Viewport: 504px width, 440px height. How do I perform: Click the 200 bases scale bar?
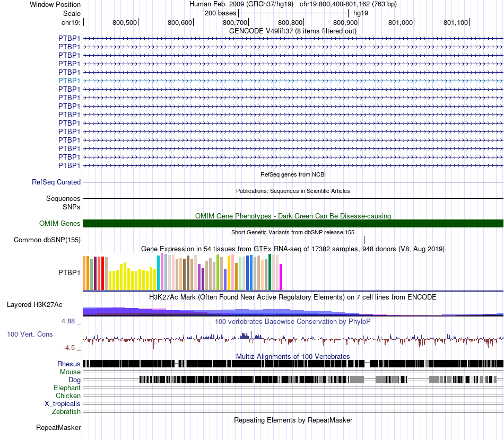coord(293,13)
